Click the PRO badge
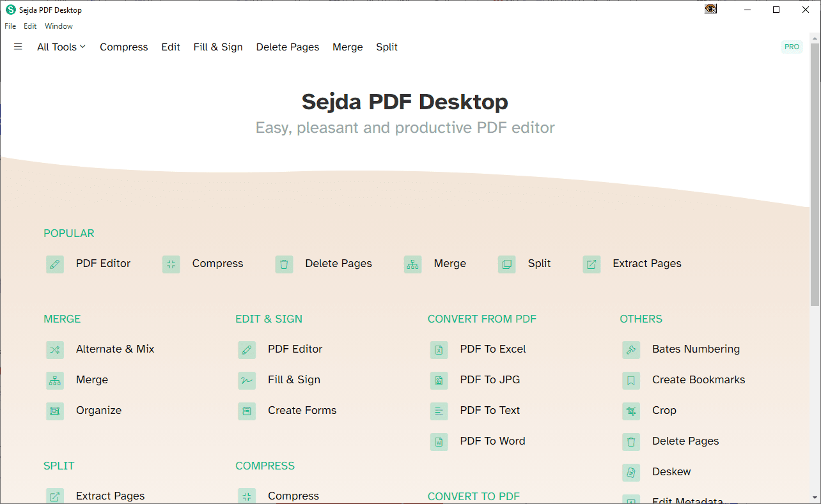821x504 pixels. (x=792, y=47)
